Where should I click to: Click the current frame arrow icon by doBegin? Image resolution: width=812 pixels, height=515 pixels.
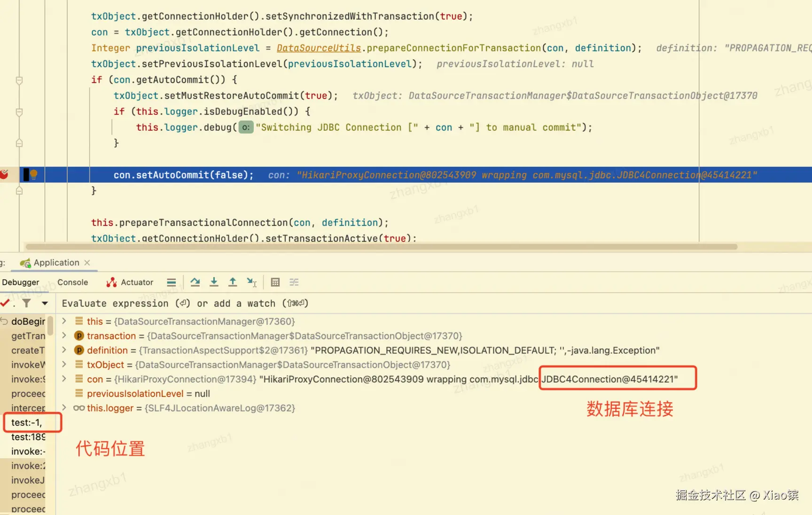pyautogui.click(x=4, y=321)
